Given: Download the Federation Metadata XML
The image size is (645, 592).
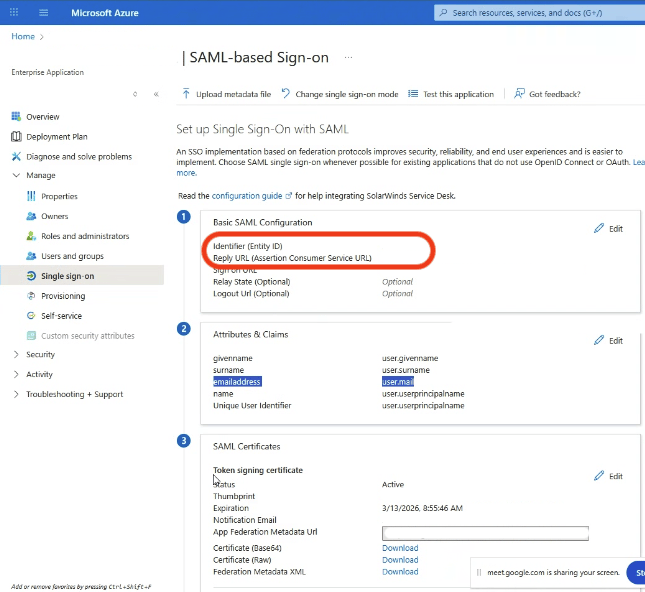Looking at the screenshot, I should click(x=400, y=572).
